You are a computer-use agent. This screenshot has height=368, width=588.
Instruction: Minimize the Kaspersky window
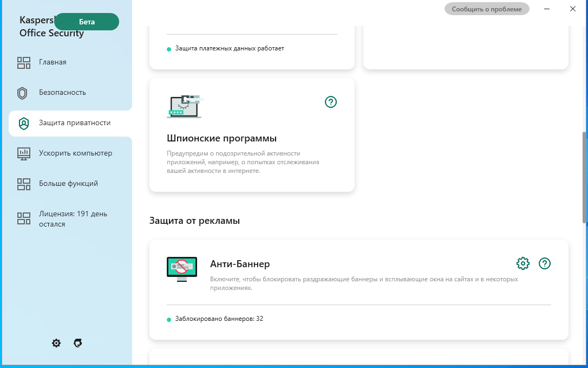tap(547, 9)
